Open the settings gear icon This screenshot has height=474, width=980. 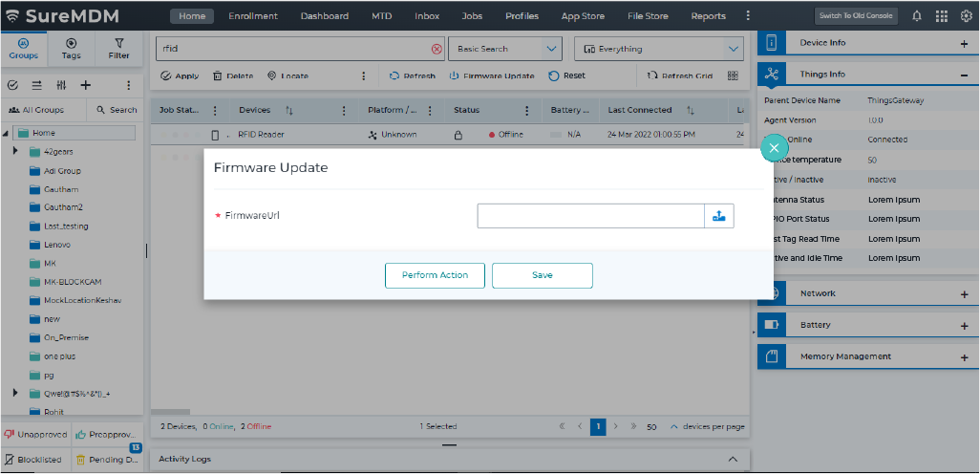tap(964, 16)
